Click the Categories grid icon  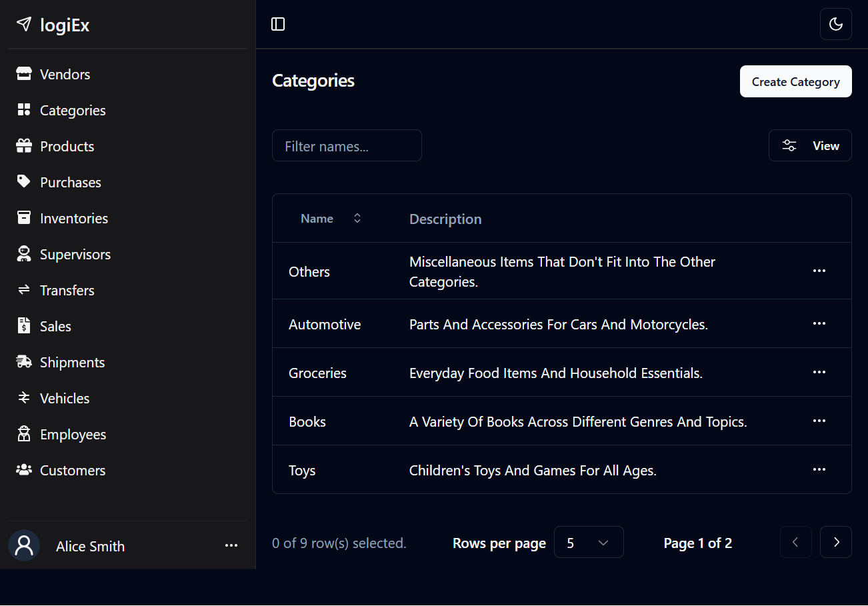24,110
